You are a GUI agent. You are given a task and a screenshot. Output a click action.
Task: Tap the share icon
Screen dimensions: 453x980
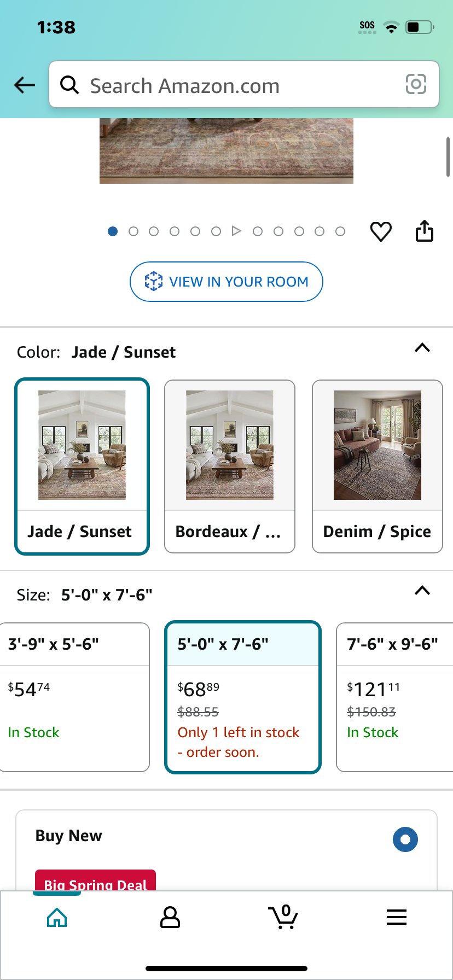(425, 231)
